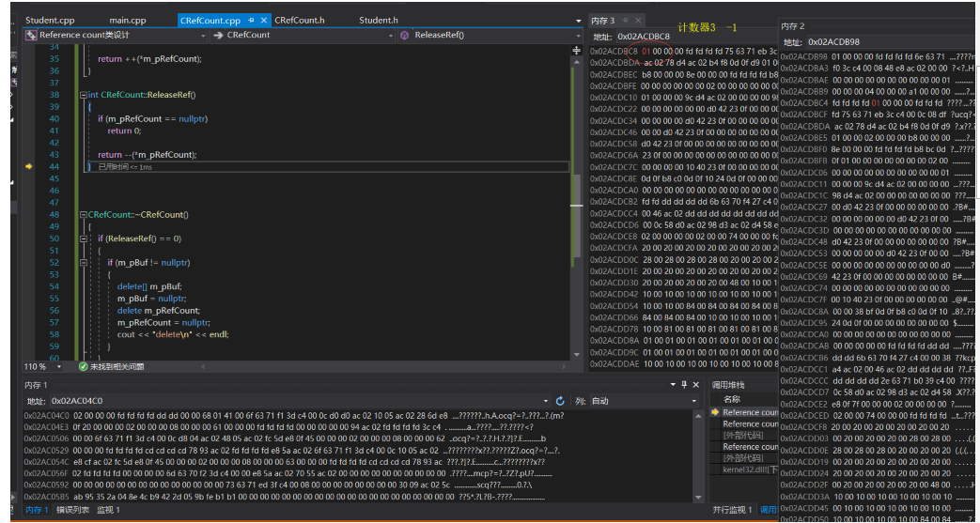Image resolution: width=980 pixels, height=523 pixels.
Task: Open the Student.h tab
Action: [379, 21]
